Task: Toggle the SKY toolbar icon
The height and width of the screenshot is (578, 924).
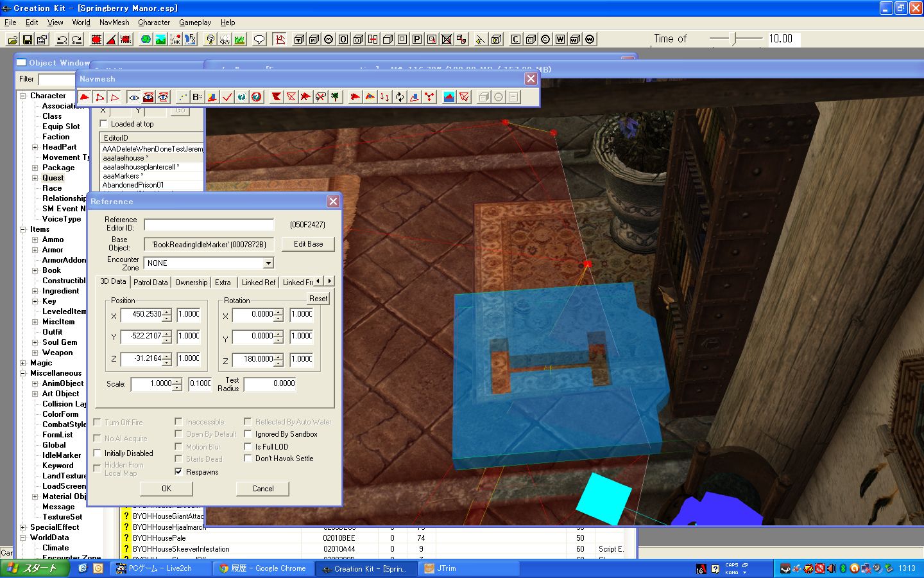Action: coord(225,39)
